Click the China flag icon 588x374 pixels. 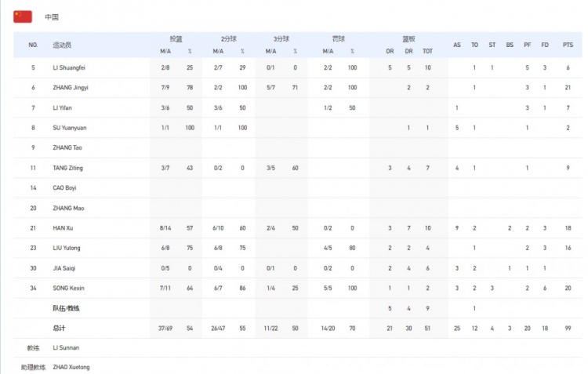[23, 16]
